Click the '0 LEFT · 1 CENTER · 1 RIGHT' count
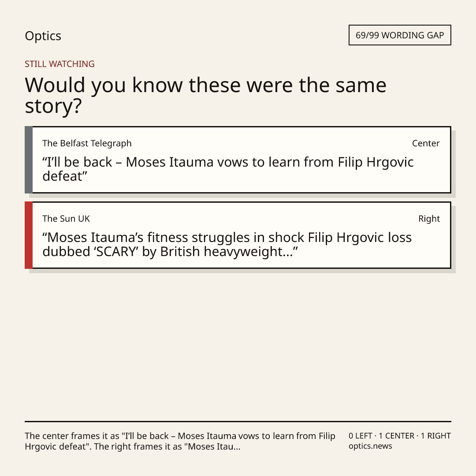 400,435
